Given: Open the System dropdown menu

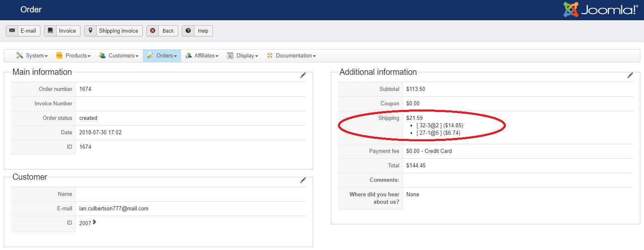Looking at the screenshot, I should pyautogui.click(x=32, y=55).
